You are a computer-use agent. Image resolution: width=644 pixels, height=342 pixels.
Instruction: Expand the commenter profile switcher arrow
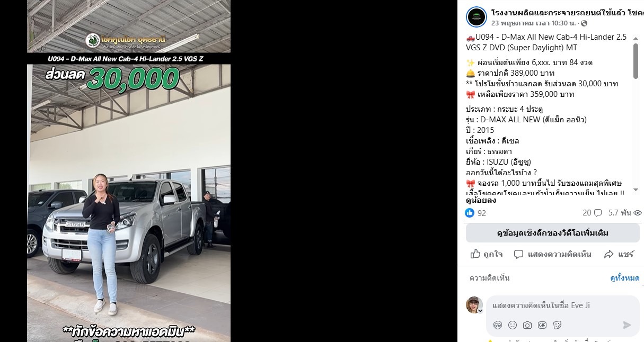(x=480, y=311)
